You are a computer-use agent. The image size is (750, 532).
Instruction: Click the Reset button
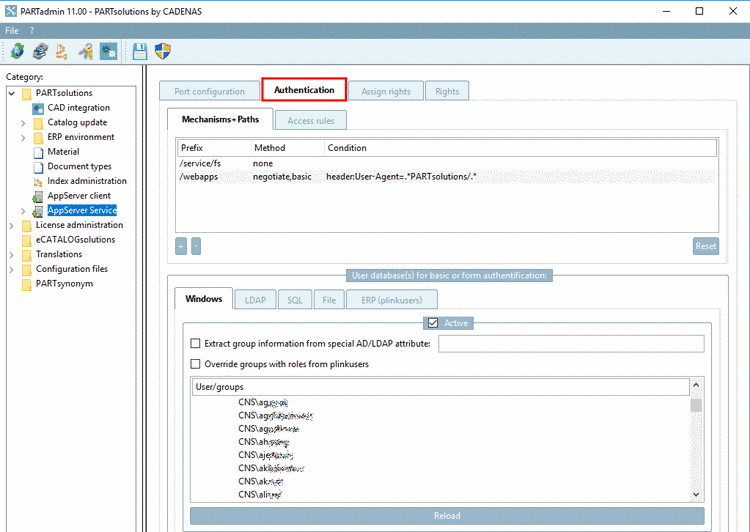tap(706, 246)
